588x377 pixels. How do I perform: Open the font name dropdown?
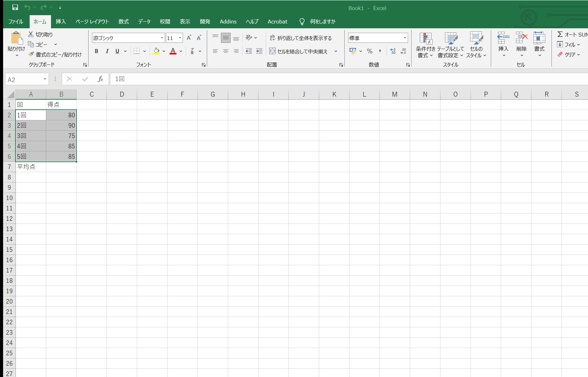pyautogui.click(x=162, y=38)
